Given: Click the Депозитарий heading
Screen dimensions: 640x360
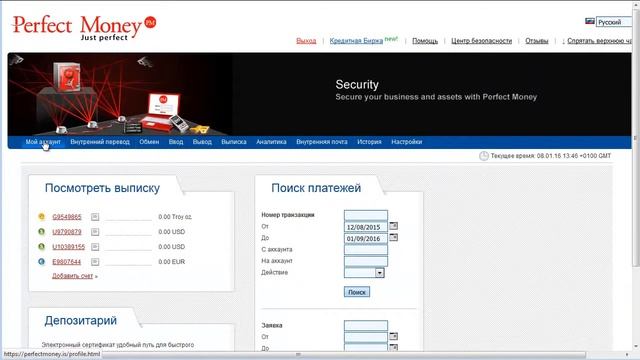Looking at the screenshot, I should (x=80, y=321).
